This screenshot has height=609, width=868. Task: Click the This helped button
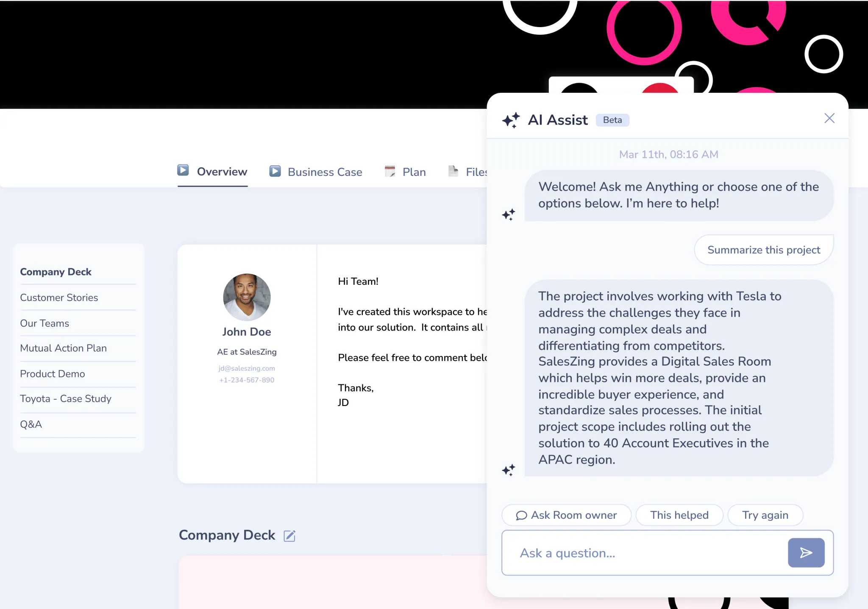pyautogui.click(x=679, y=515)
